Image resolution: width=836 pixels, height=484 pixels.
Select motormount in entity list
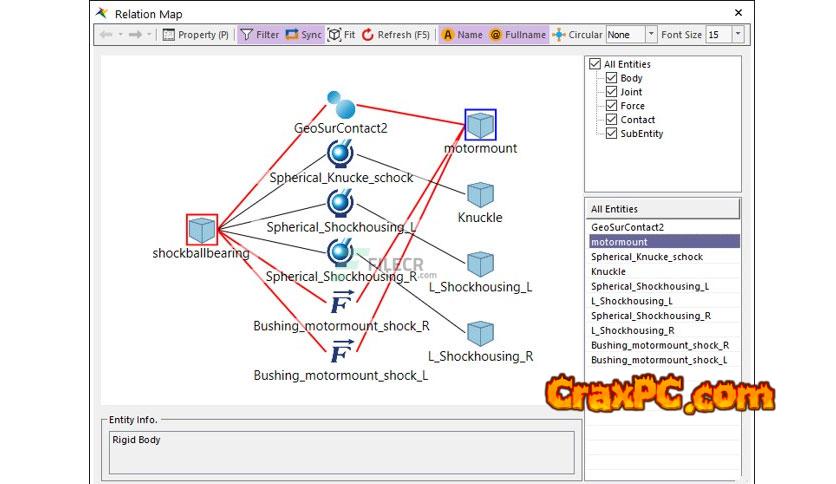pyautogui.click(x=664, y=241)
